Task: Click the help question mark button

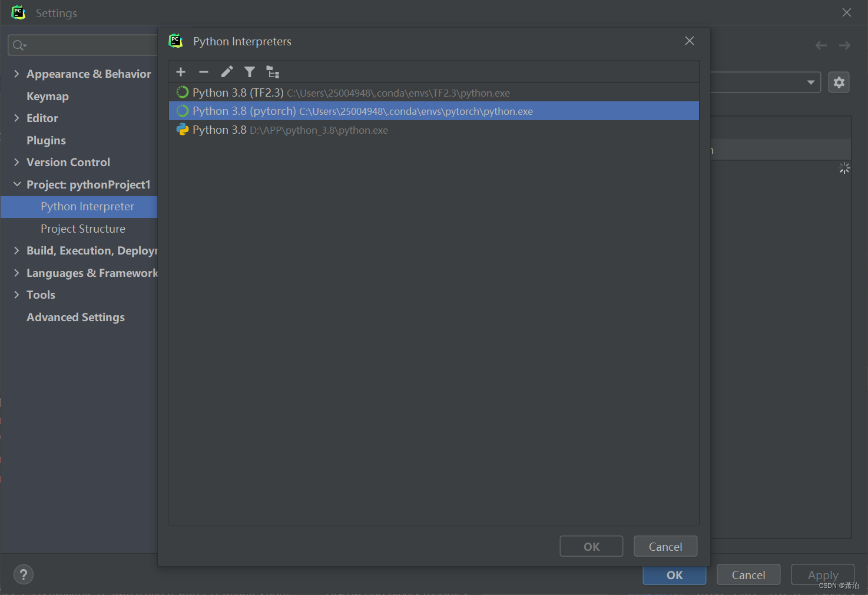Action: click(24, 574)
